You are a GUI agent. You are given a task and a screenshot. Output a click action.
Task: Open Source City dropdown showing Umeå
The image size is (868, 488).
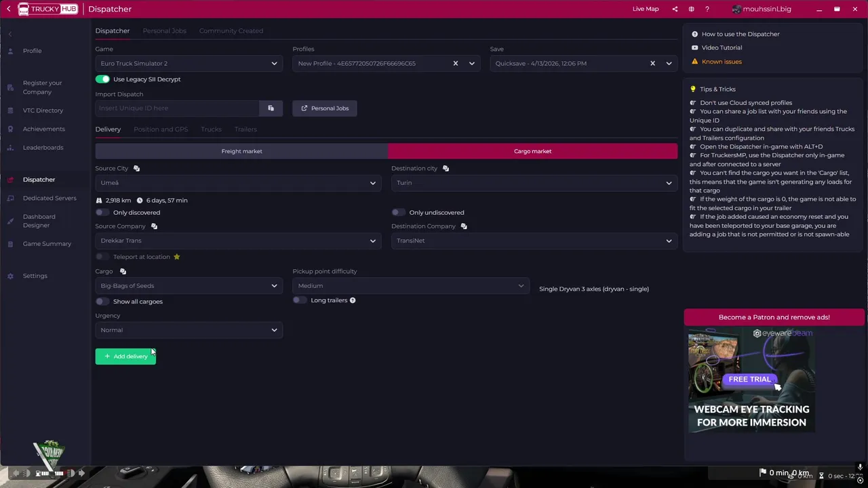tap(237, 183)
